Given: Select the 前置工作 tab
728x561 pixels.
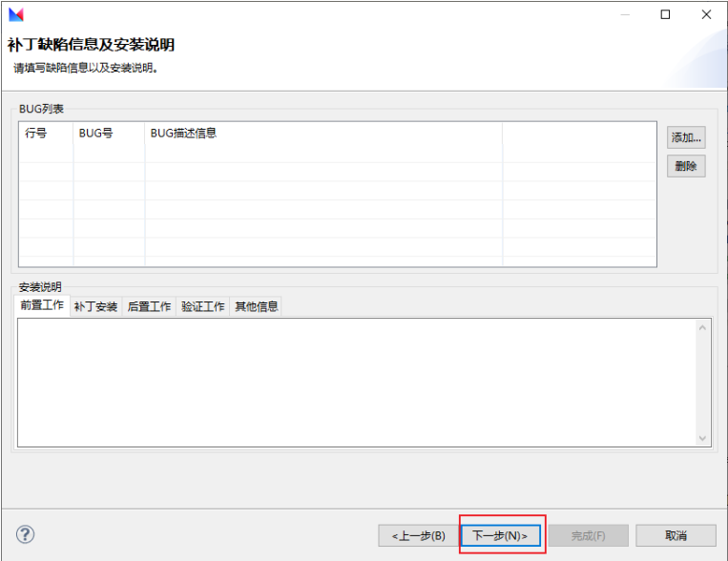Looking at the screenshot, I should 42,305.
